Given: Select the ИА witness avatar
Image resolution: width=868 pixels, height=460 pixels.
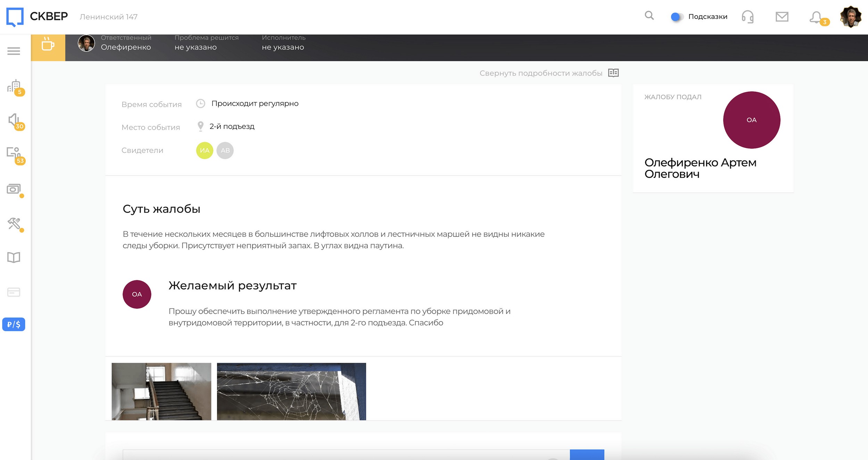Looking at the screenshot, I should click(x=205, y=150).
